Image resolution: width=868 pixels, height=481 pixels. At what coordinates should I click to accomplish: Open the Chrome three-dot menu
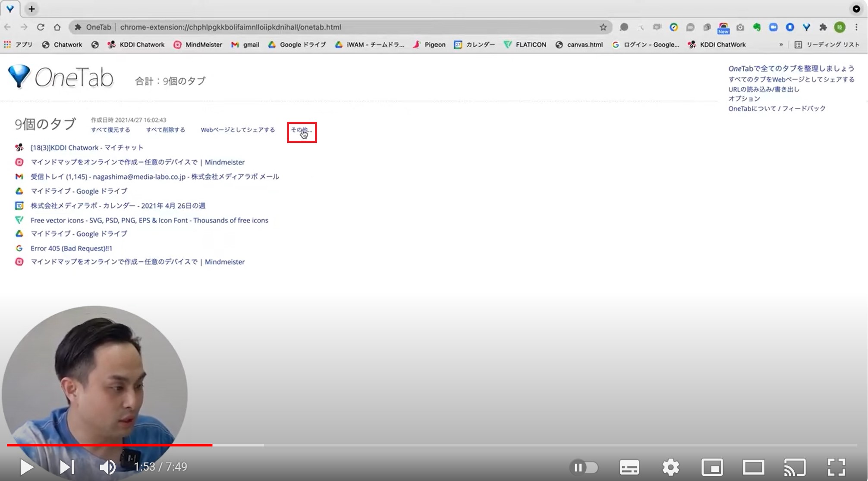(x=856, y=27)
